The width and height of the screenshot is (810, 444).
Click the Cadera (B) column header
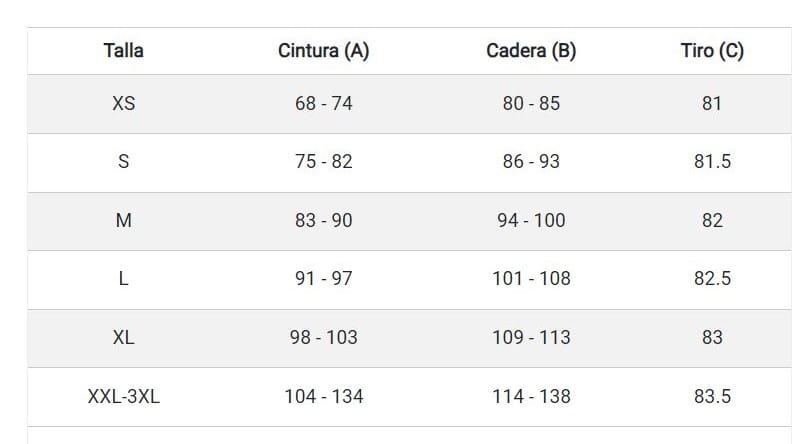click(531, 51)
